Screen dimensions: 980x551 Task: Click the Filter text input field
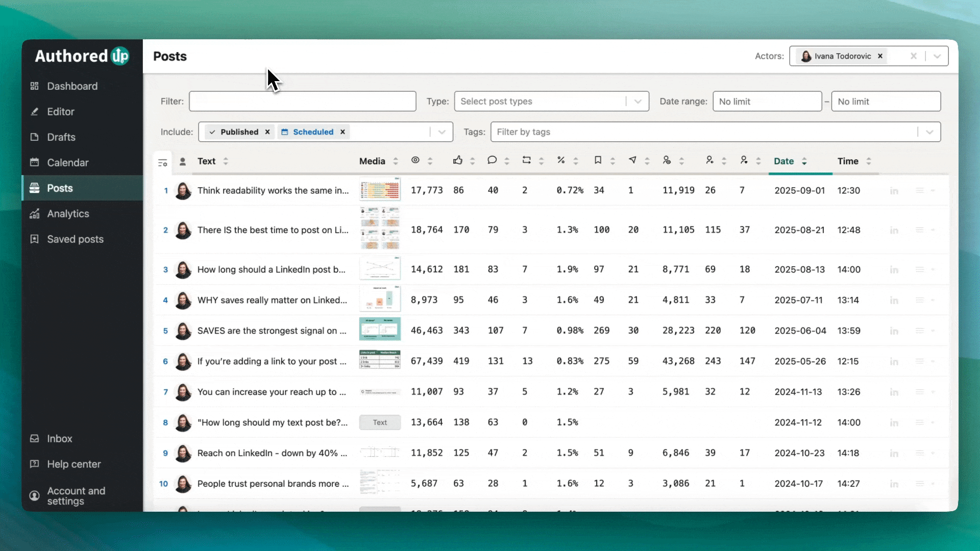pos(302,102)
